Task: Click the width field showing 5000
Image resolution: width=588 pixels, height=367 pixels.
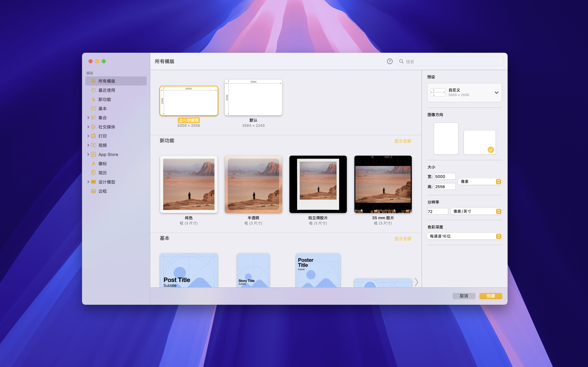Action: 445,176
